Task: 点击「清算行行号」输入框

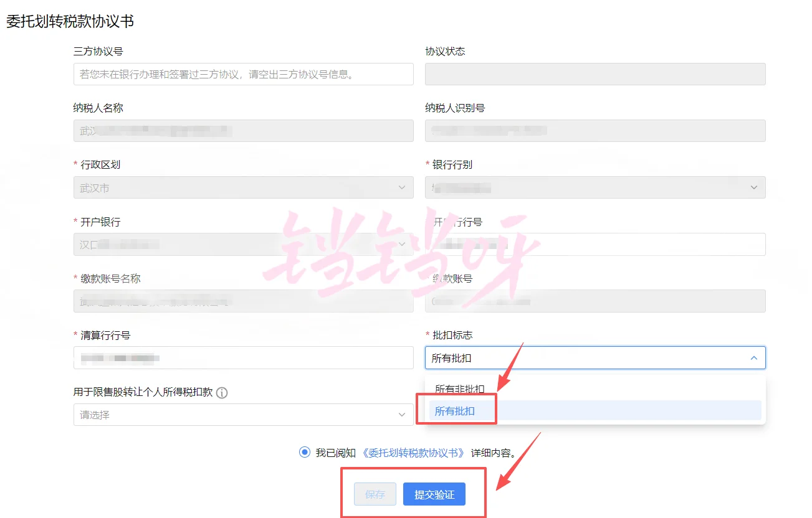Action: [243, 357]
